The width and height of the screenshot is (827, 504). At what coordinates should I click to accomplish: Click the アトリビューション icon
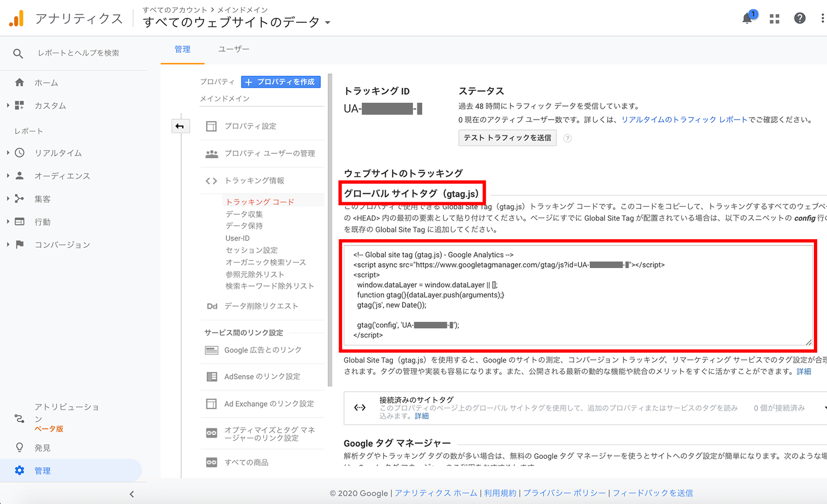20,419
